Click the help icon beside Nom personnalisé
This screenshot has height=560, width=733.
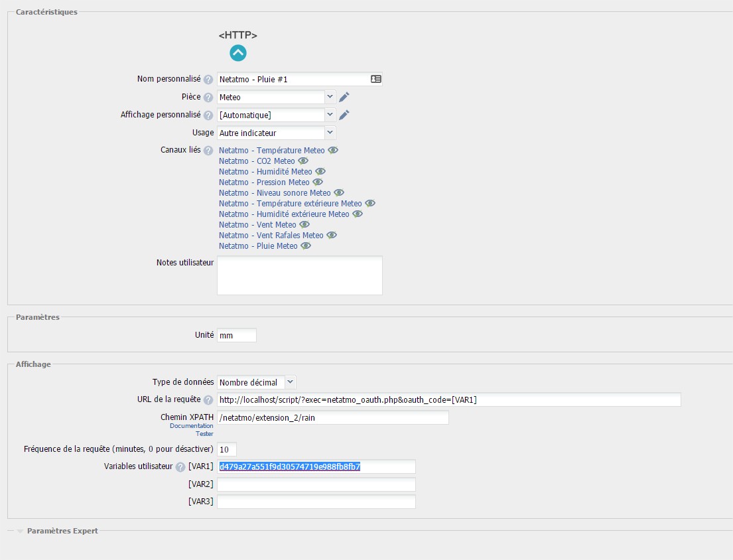tap(208, 80)
